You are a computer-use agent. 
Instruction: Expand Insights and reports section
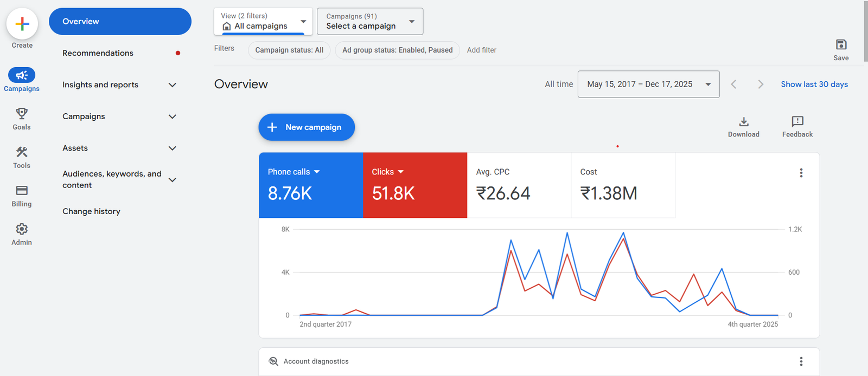173,85
